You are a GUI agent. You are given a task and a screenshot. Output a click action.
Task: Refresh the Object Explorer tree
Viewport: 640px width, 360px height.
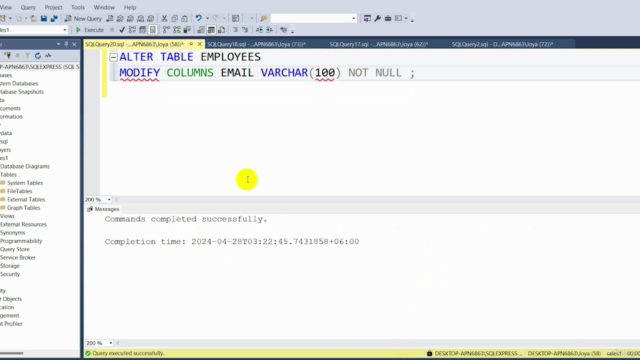pos(38,56)
